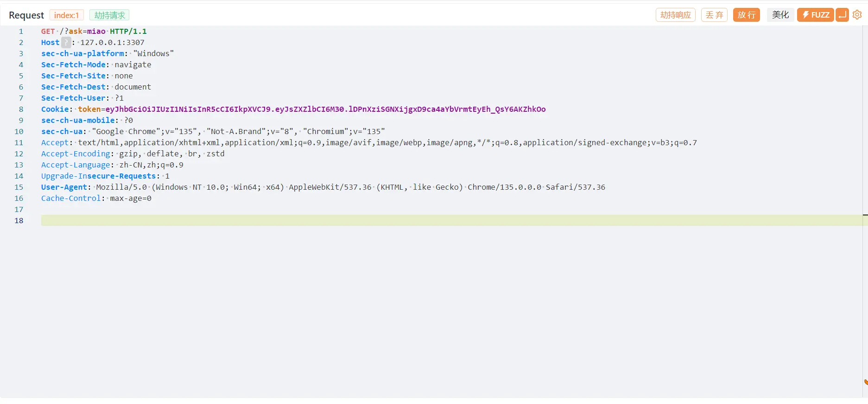868x404 pixels.
Task: Click the Accept header name on line 11
Action: [x=55, y=142]
